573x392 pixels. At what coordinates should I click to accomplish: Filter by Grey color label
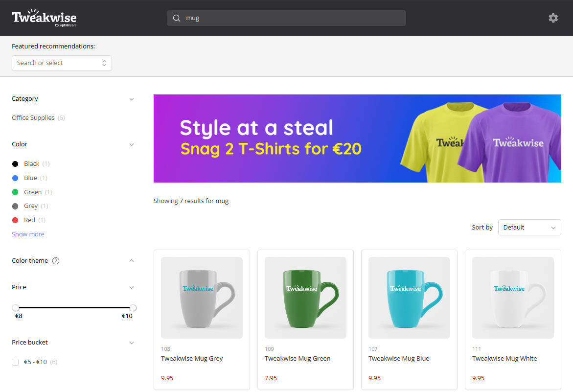[31, 206]
